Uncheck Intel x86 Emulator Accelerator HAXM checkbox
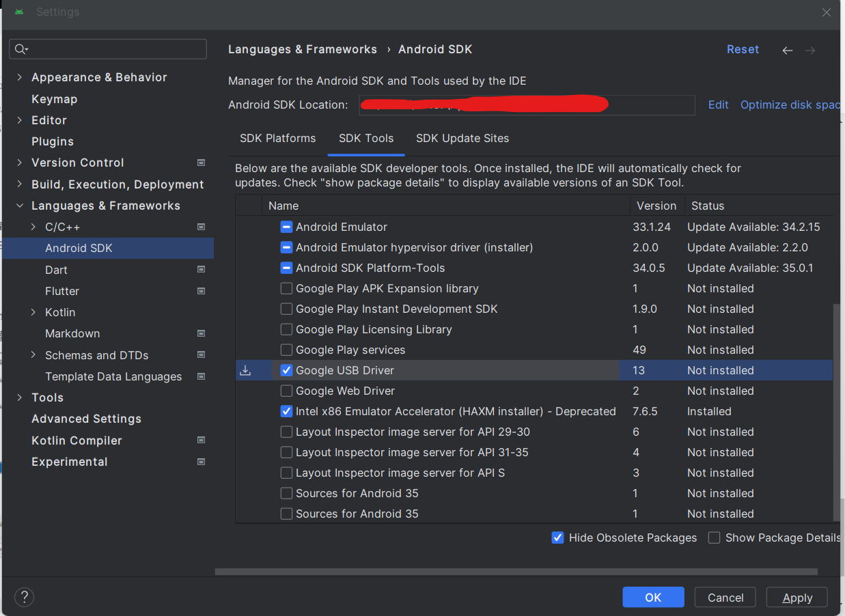845x616 pixels. coord(286,411)
